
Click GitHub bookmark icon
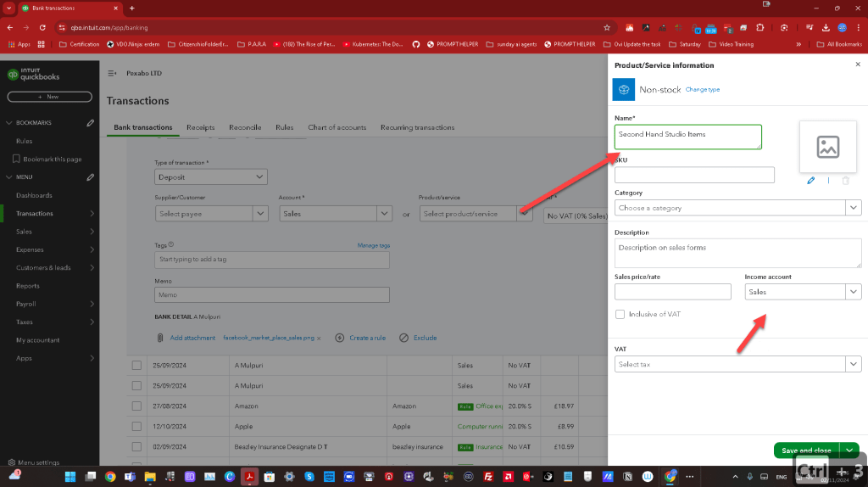tap(415, 44)
